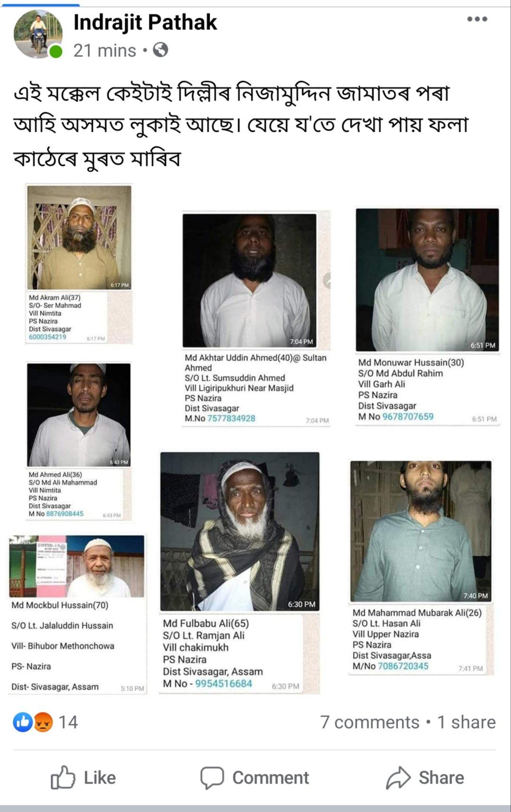Screen dimensions: 511x812
Task: Click the Like button label
Action: 100,777
